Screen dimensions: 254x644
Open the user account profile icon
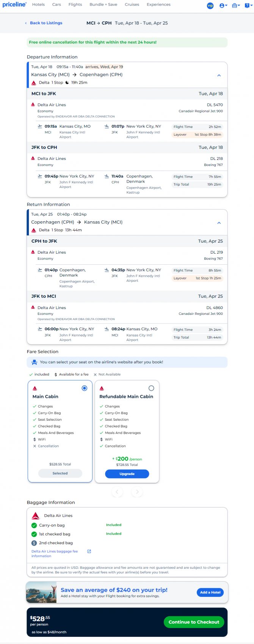click(222, 6)
